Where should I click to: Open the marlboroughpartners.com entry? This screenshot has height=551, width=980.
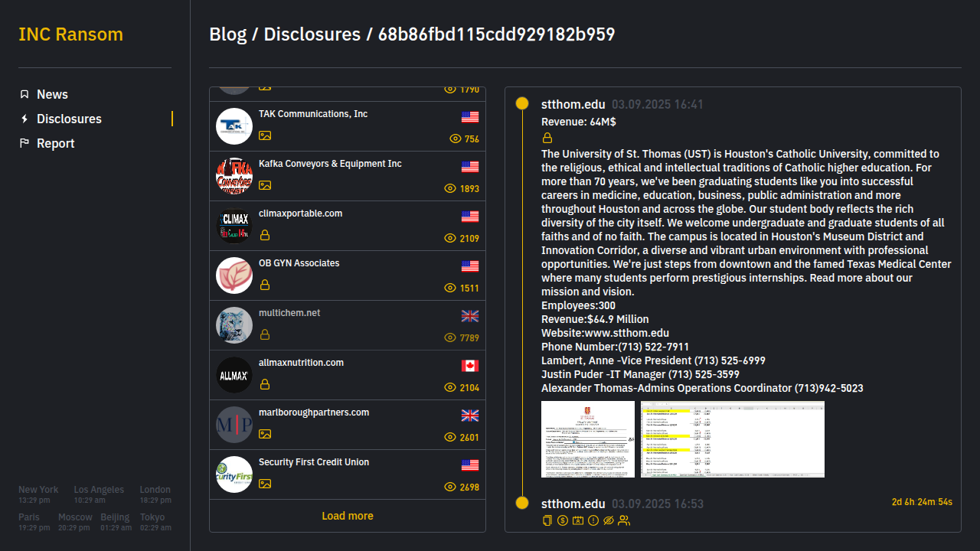point(348,425)
